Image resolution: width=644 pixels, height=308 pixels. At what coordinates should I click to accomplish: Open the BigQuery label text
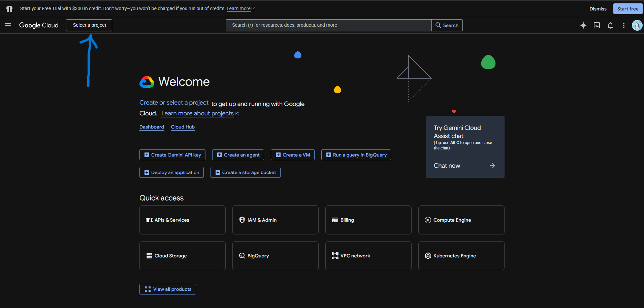click(258, 256)
